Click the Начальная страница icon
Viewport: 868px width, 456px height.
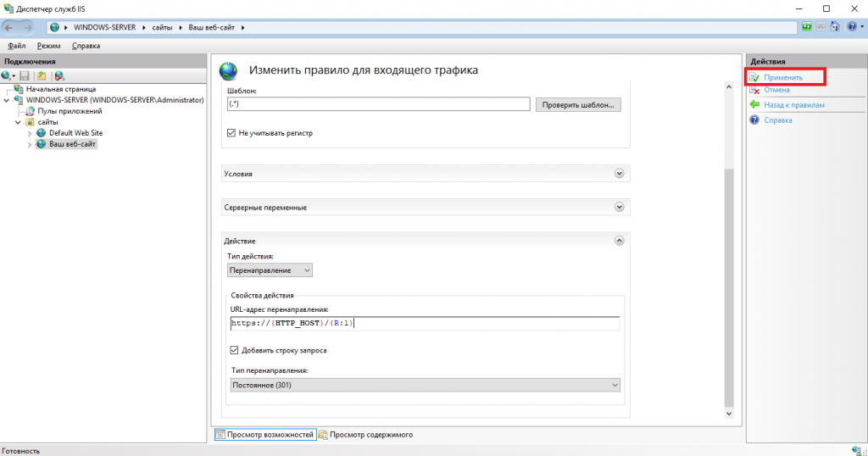tap(19, 88)
